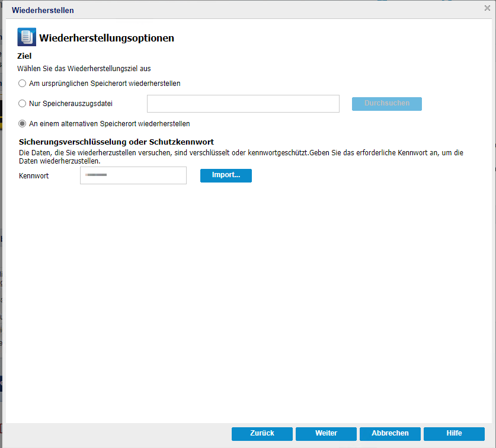Click the Speicherauszugsdatei path text field
Screen dimensions: 496x448
click(243, 104)
